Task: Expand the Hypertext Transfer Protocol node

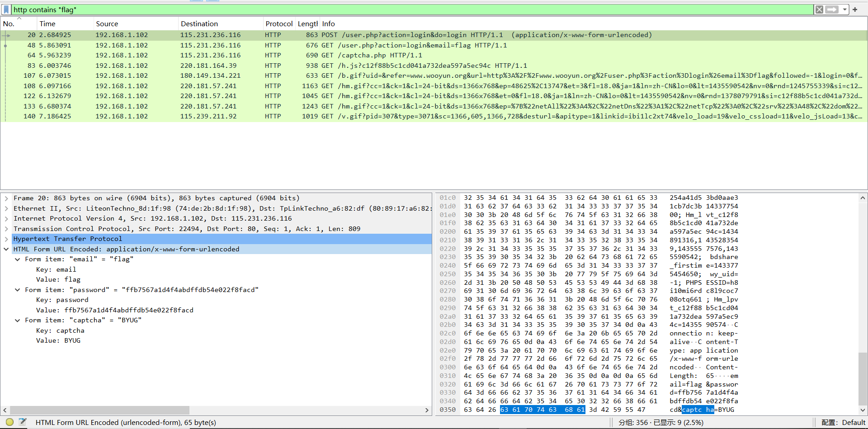Action: 6,239
